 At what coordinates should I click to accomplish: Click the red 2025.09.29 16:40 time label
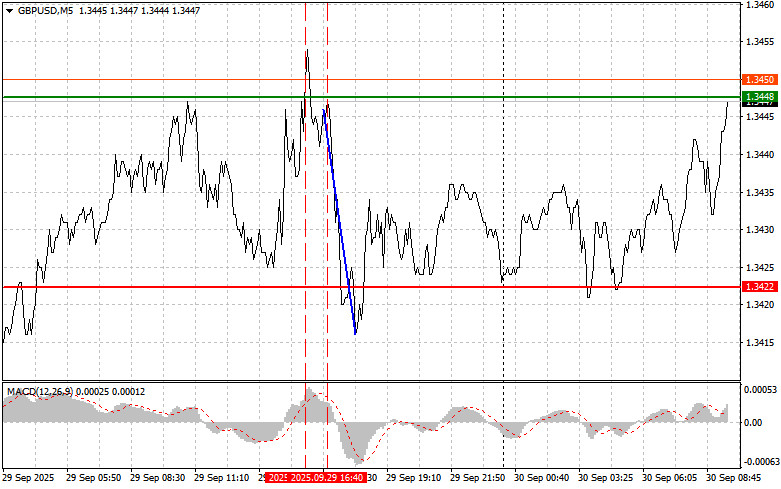[x=327, y=478]
